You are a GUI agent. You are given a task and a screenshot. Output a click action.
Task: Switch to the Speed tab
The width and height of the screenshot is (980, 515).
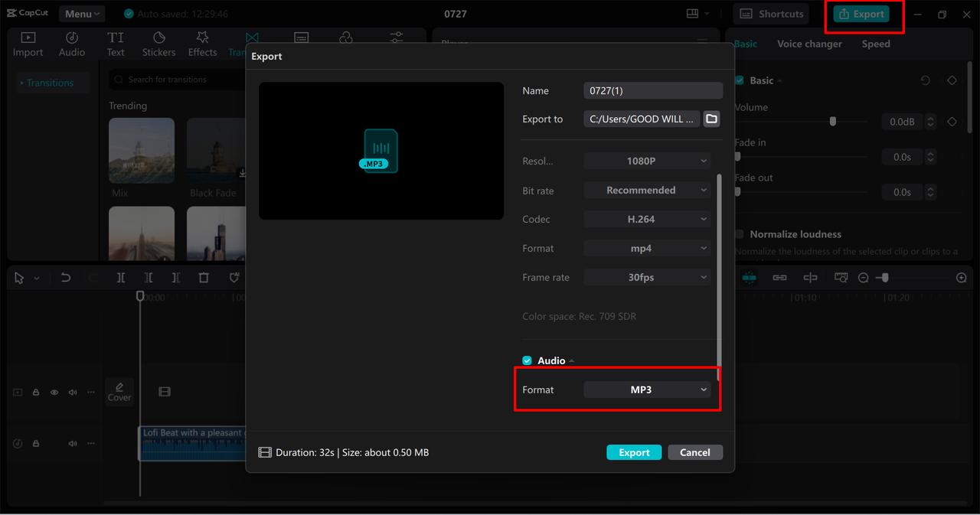click(876, 44)
